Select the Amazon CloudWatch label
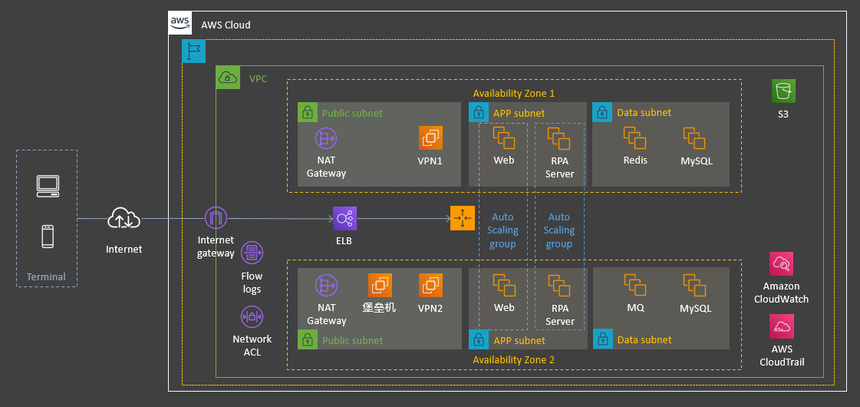 coord(781,292)
